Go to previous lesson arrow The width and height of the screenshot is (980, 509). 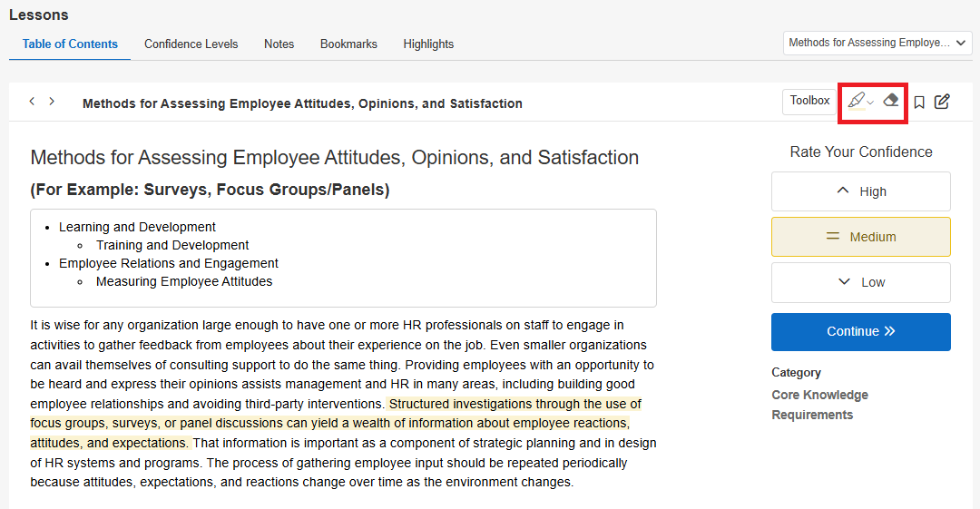point(32,102)
